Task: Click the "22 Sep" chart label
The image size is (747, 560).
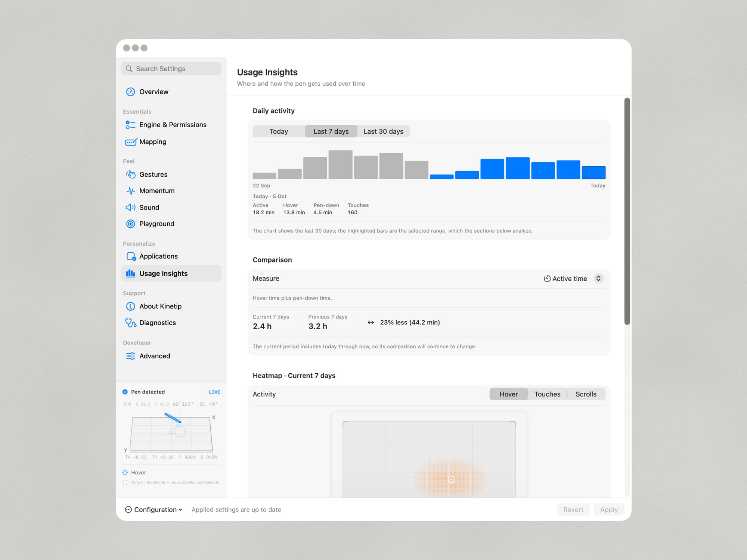Action: pos(261,186)
